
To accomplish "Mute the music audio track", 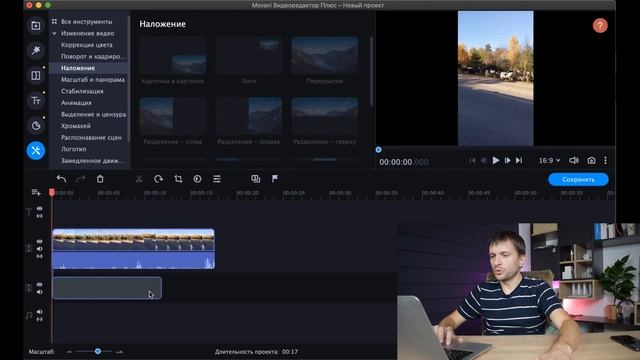I will [40, 312].
